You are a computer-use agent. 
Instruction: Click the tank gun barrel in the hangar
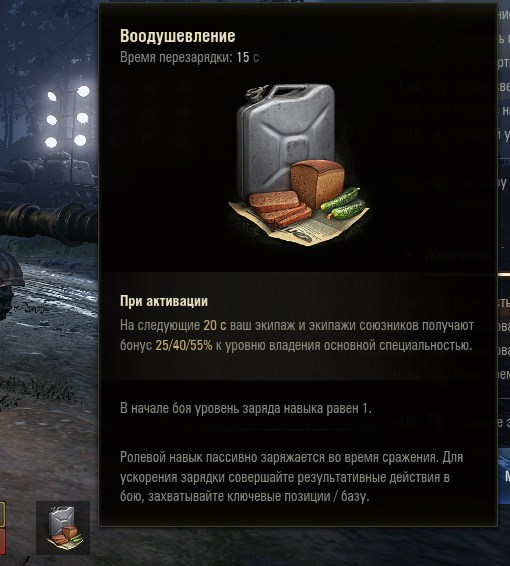click(x=49, y=221)
